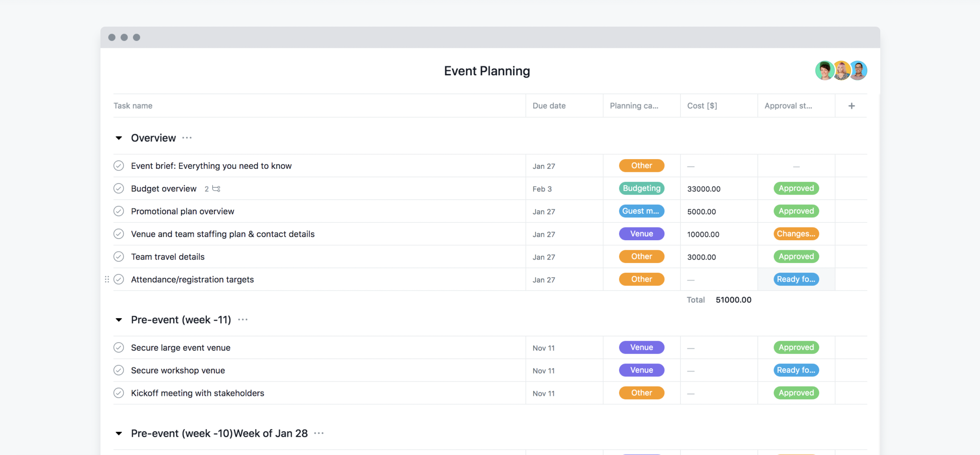The image size is (980, 455).
Task: Mark Event brief task complete
Action: [x=119, y=166]
